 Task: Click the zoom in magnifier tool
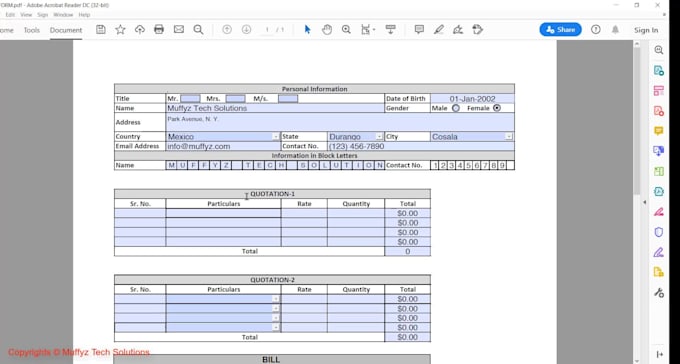pyautogui.click(x=346, y=30)
